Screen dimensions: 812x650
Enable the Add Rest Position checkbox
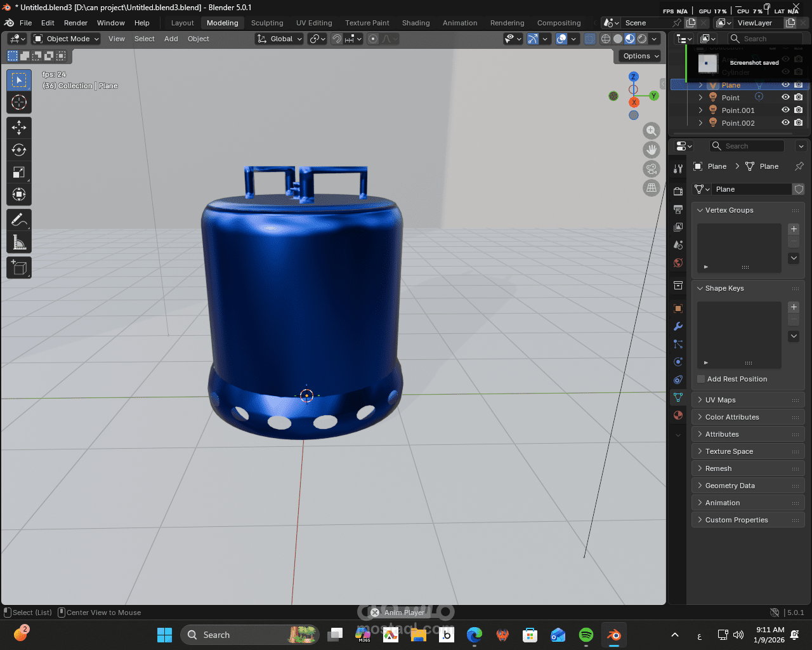coord(701,379)
